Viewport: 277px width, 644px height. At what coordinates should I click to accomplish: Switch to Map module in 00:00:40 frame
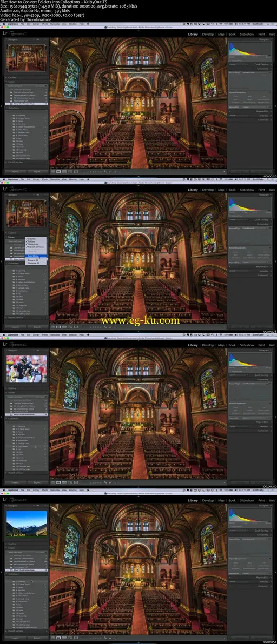tap(221, 345)
